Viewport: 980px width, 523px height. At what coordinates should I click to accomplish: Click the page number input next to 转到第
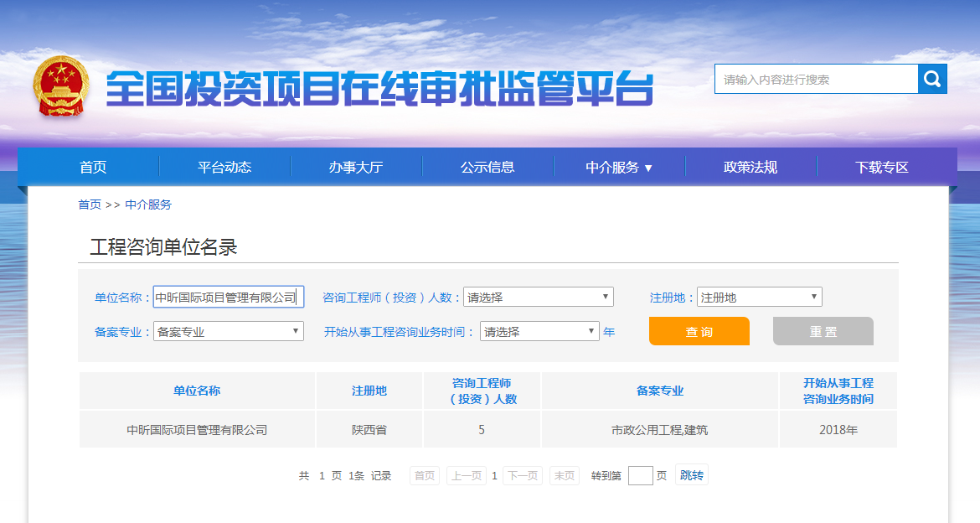coord(641,475)
